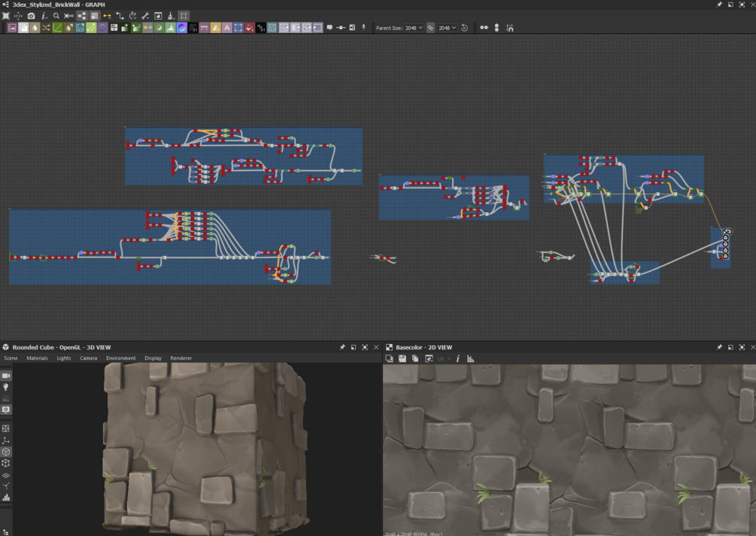Toggle the parent size link lock

click(430, 28)
